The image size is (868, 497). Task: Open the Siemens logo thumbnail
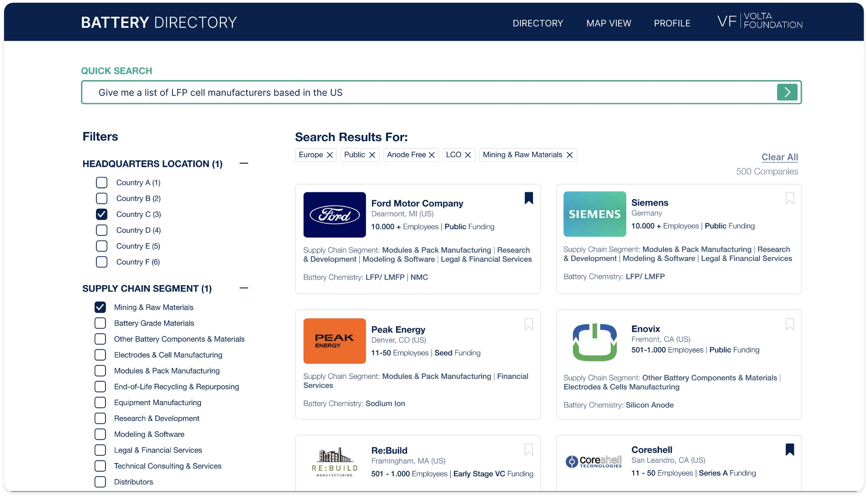(x=595, y=214)
